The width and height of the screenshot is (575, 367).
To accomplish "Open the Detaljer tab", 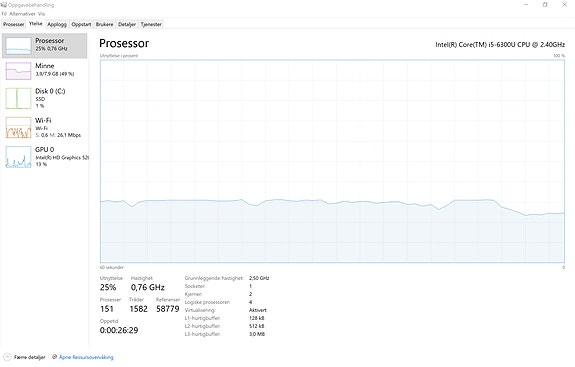I will point(127,25).
